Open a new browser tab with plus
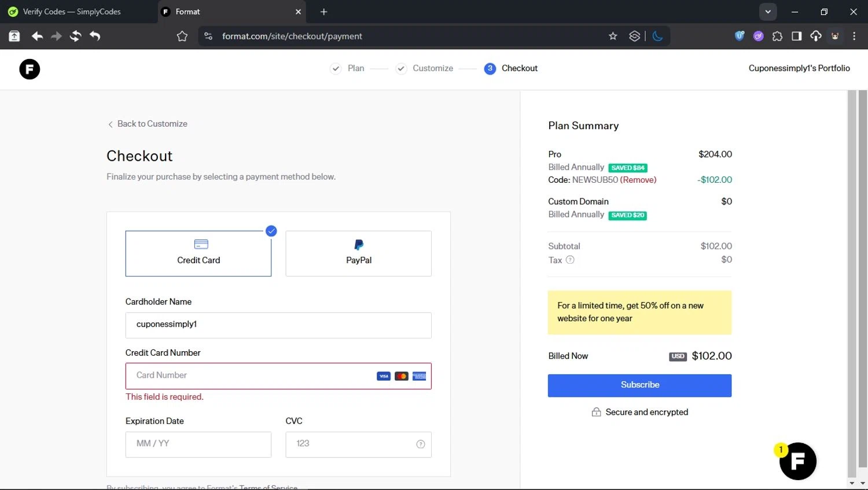 click(323, 12)
